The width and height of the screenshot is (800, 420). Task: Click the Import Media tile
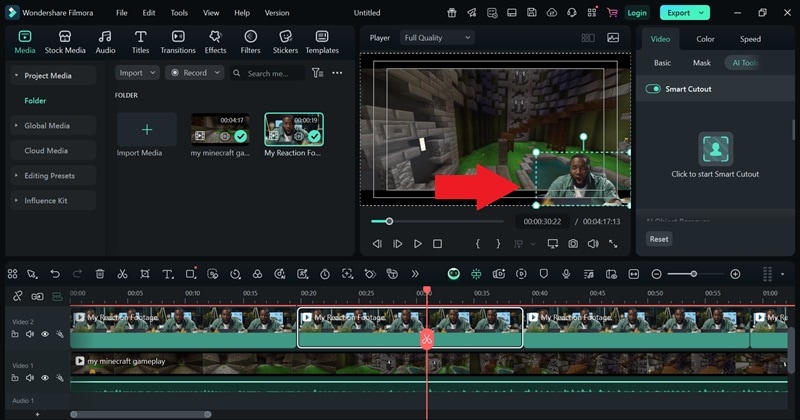click(146, 130)
